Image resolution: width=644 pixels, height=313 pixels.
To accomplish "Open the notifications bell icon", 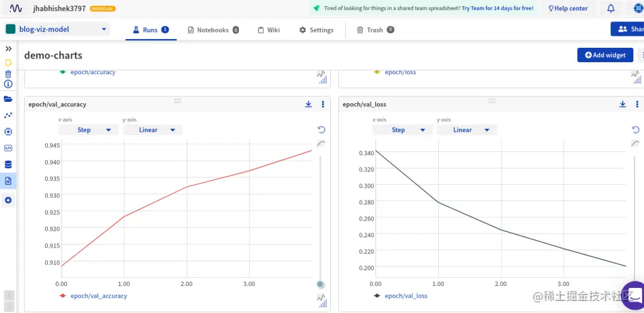I will click(611, 8).
